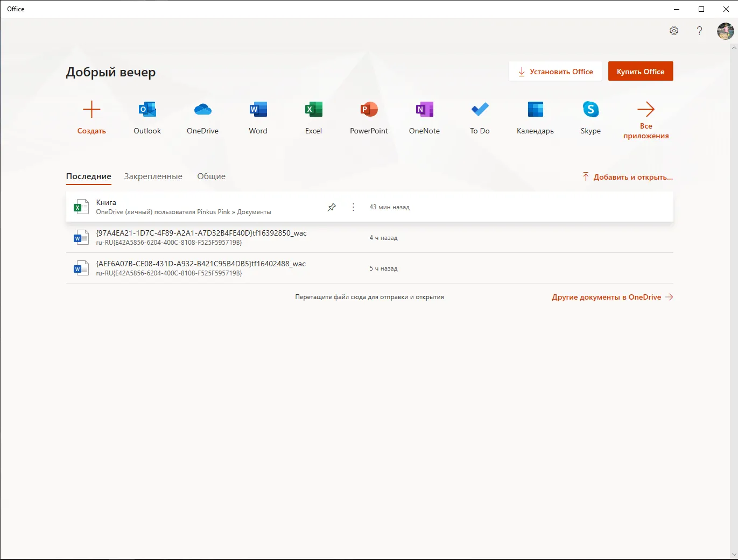This screenshot has height=560, width=738.
Task: Click Добавить и открыть link
Action: 628,177
